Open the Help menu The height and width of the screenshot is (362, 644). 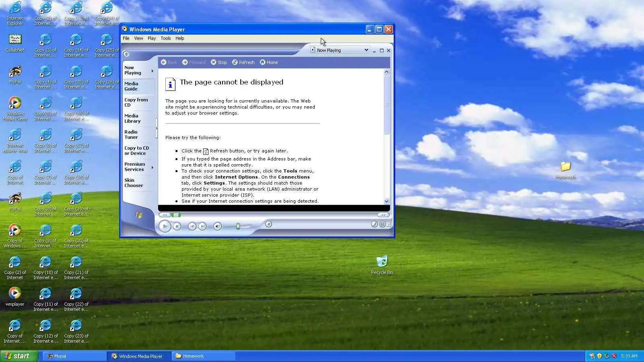(180, 38)
